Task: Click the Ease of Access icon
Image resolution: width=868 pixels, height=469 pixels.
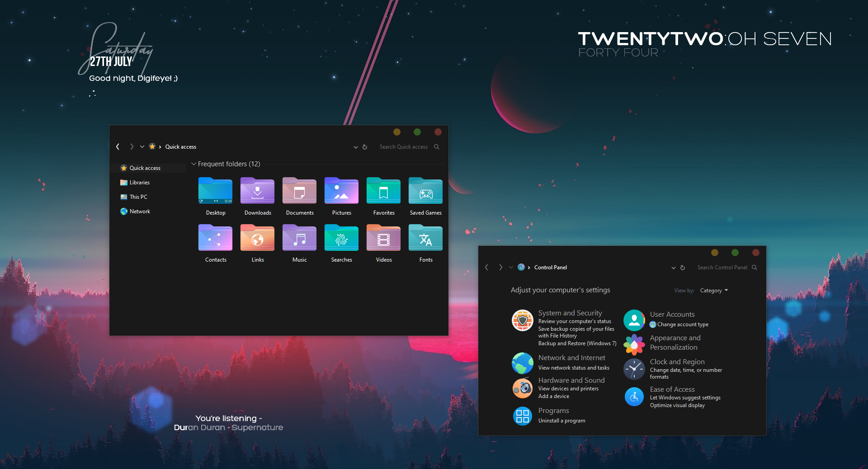Action: 634,396
